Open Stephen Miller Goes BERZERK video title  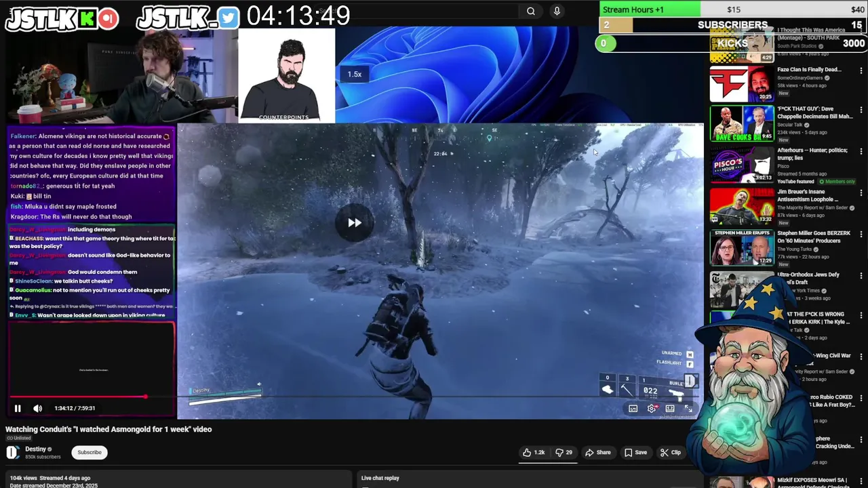[x=814, y=237]
